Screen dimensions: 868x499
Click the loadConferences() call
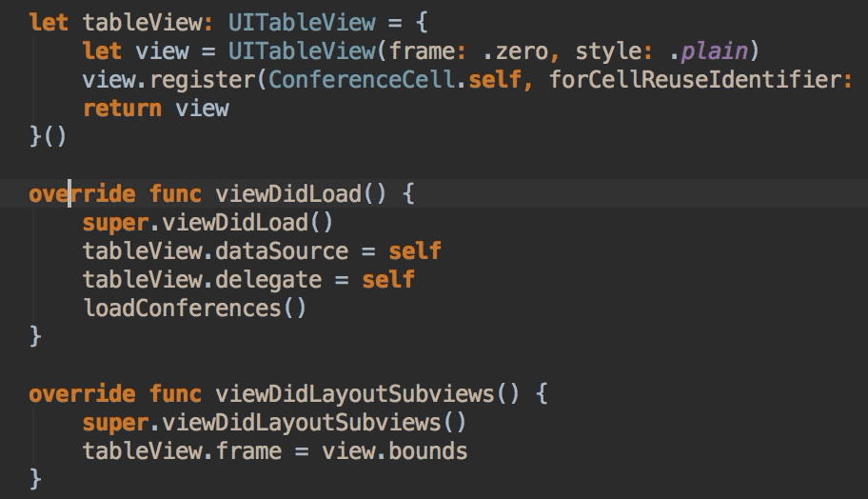point(194,309)
